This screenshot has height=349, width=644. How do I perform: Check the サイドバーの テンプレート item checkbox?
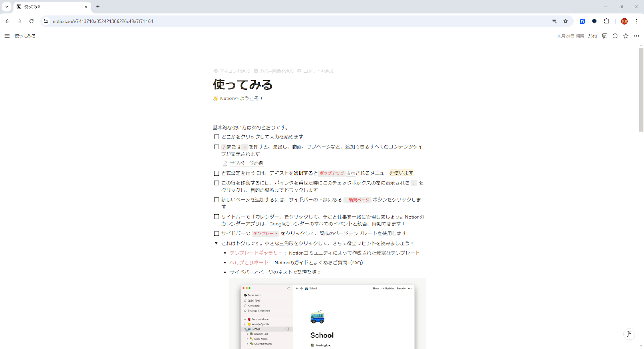pyautogui.click(x=217, y=234)
